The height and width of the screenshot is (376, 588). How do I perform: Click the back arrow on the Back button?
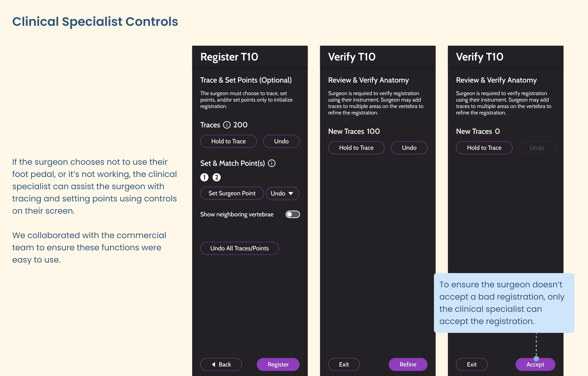coord(214,364)
